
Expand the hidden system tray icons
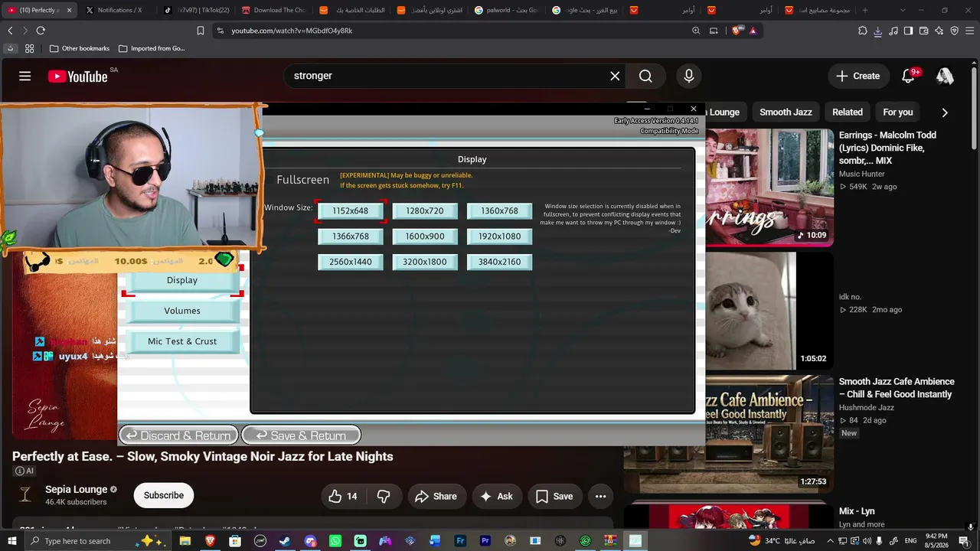click(830, 541)
